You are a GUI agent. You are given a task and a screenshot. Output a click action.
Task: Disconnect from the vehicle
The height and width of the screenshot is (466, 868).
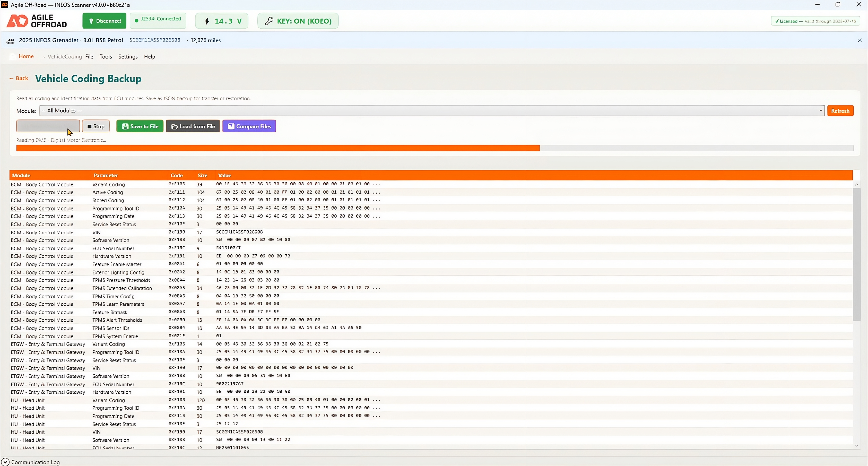[105, 21]
